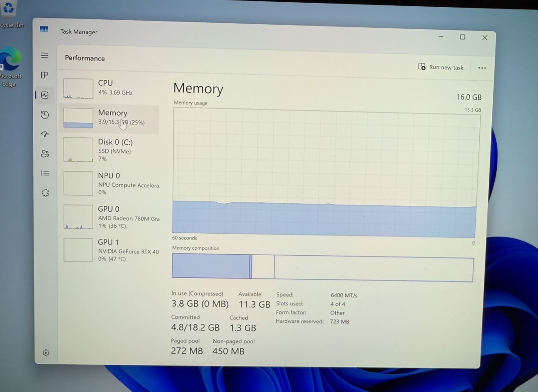Viewport: 538px width, 392px height.
Task: Click the 272 MB paged pool value
Action: 187,351
